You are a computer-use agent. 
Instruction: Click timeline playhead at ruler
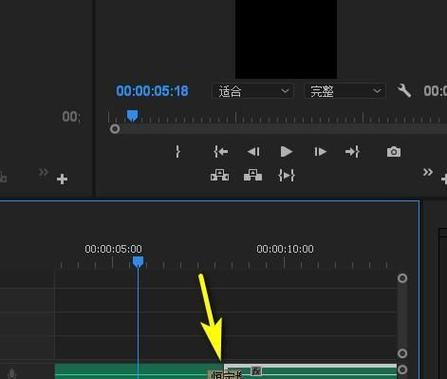coord(138,262)
